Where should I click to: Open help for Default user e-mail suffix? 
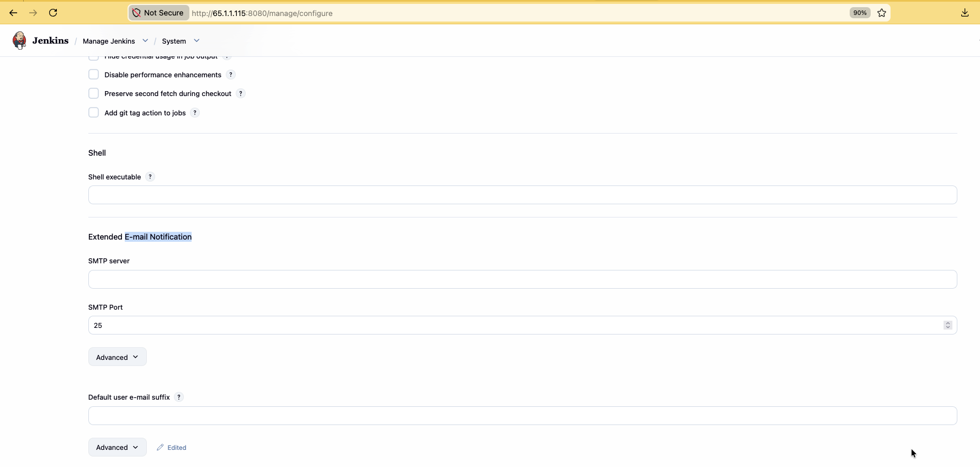[179, 397]
